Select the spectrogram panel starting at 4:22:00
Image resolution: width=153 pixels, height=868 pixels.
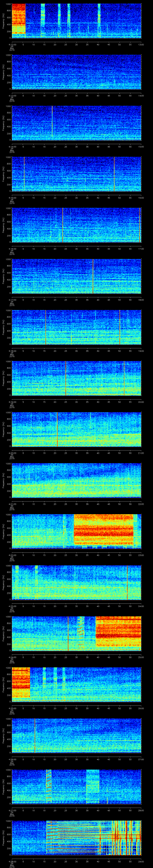[76, 531]
